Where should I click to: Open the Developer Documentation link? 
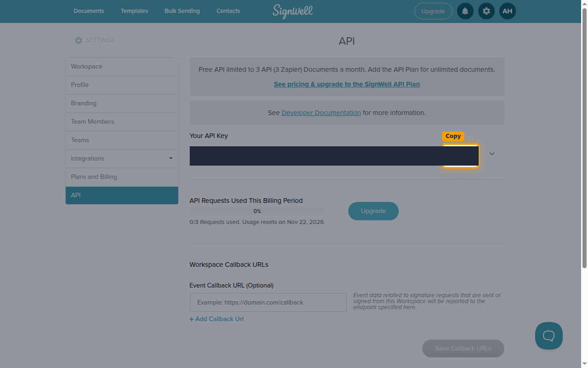tap(321, 113)
